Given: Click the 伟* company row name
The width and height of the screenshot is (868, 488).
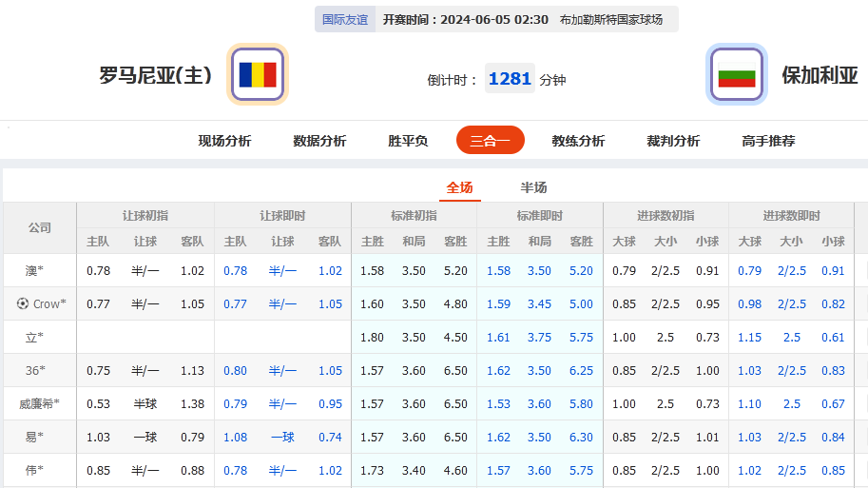Looking at the screenshot, I should coord(35,471).
